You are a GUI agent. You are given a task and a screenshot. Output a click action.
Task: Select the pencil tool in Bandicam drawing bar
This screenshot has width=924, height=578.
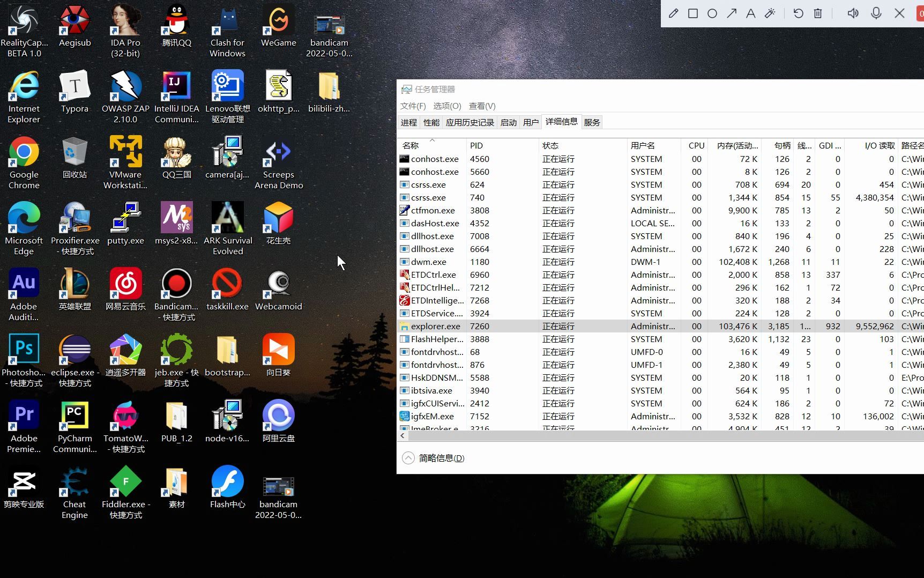[674, 13]
